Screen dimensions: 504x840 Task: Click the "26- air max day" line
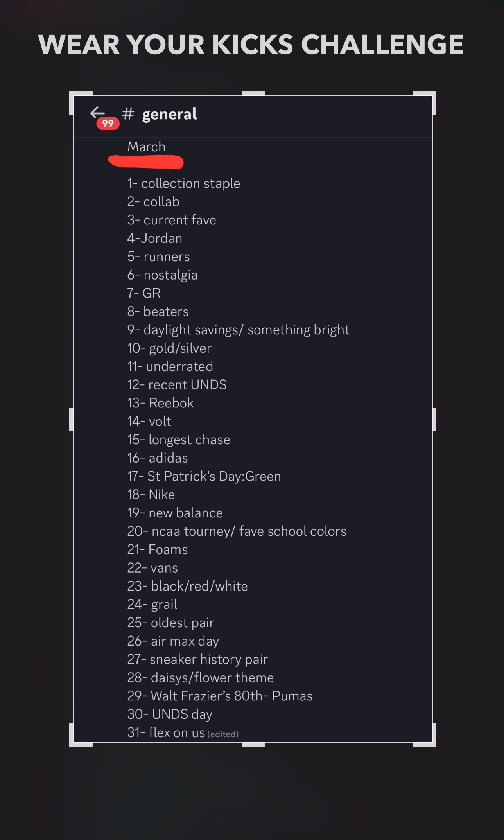(173, 641)
